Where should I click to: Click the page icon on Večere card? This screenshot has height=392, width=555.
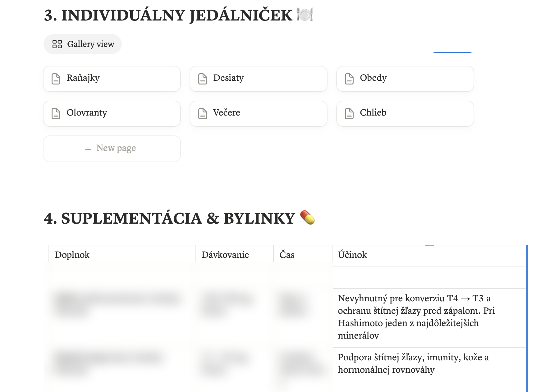[203, 114]
